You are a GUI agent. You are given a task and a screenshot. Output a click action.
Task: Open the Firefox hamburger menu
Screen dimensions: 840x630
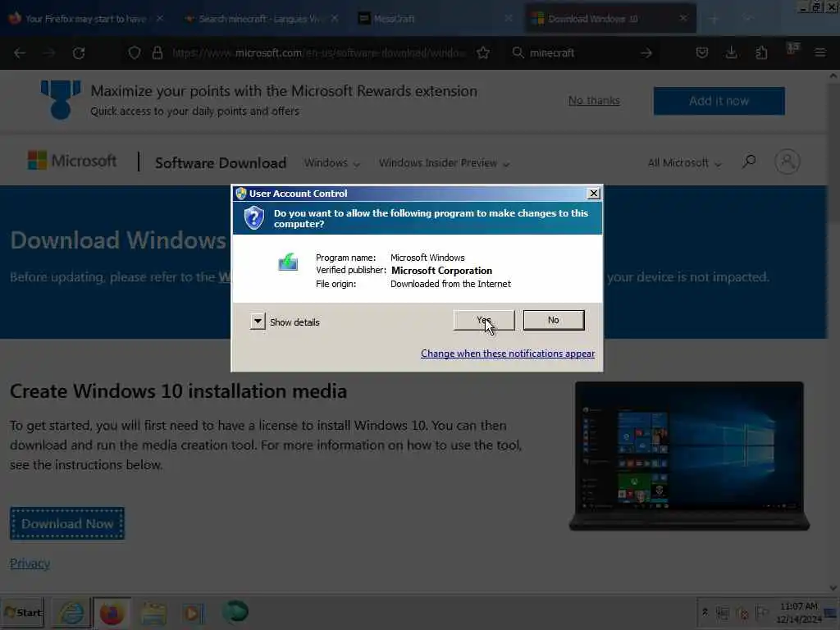click(819, 52)
